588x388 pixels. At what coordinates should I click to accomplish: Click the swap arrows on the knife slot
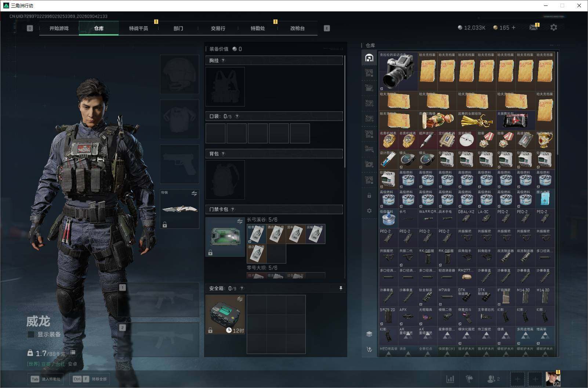194,193
